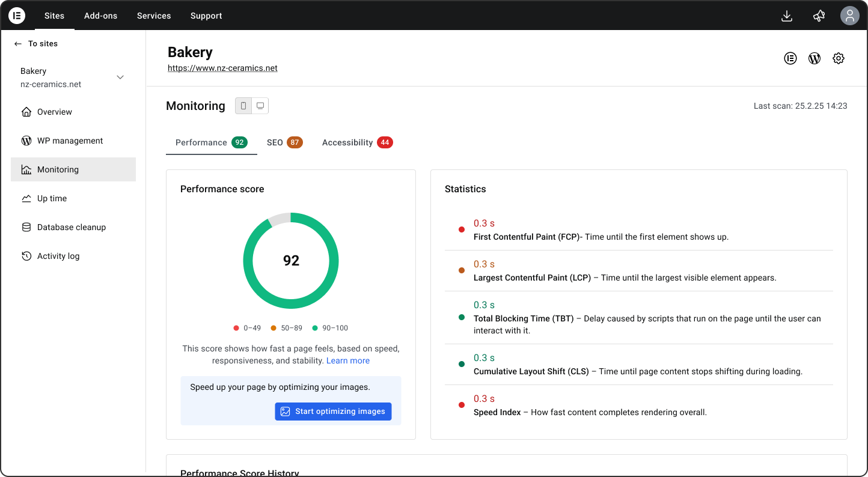Click the Bakery page title
The height and width of the screenshot is (477, 868).
(190, 52)
